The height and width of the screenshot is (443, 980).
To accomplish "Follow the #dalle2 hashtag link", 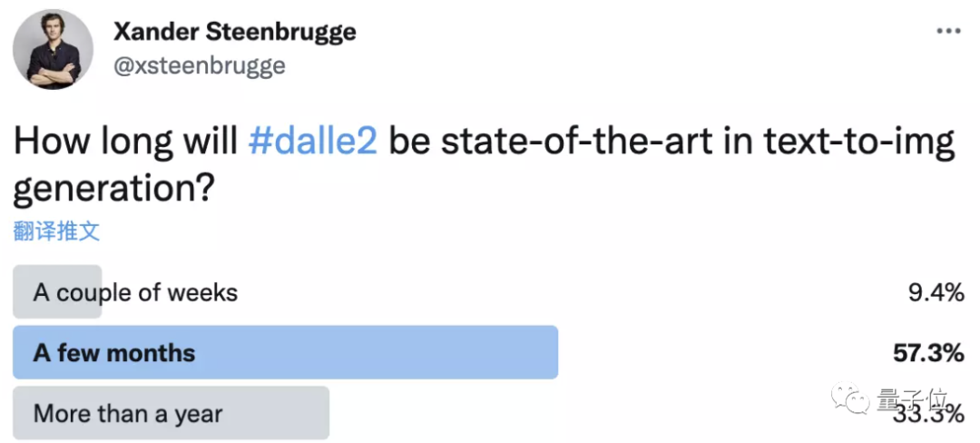I will click(313, 144).
